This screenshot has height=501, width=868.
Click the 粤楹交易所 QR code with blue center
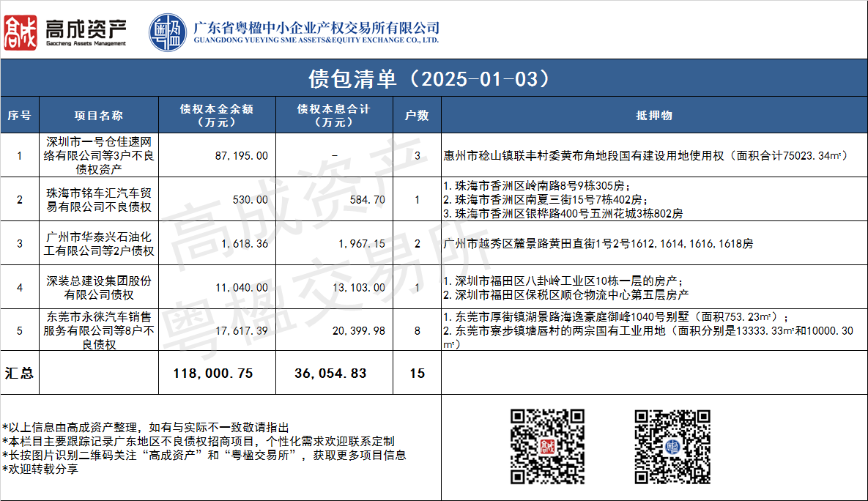(672, 447)
